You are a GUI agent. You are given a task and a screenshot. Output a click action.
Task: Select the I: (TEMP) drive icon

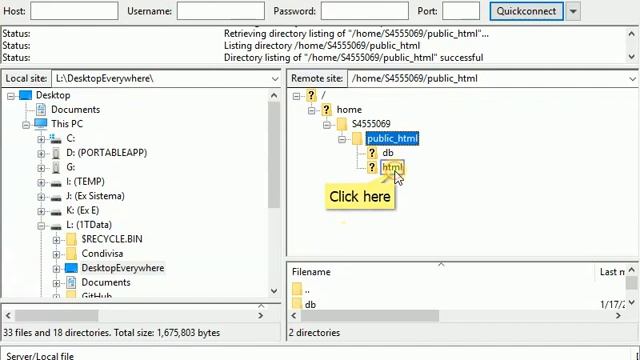coord(56,183)
